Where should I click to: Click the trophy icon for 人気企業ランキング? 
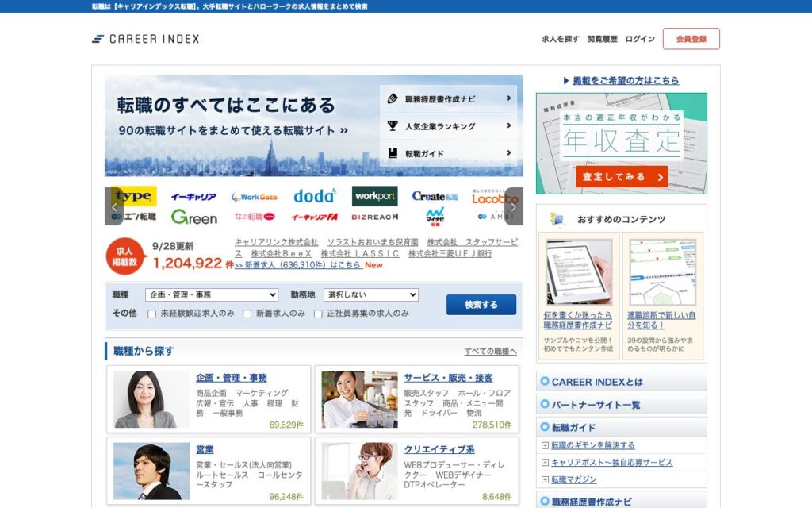click(393, 125)
